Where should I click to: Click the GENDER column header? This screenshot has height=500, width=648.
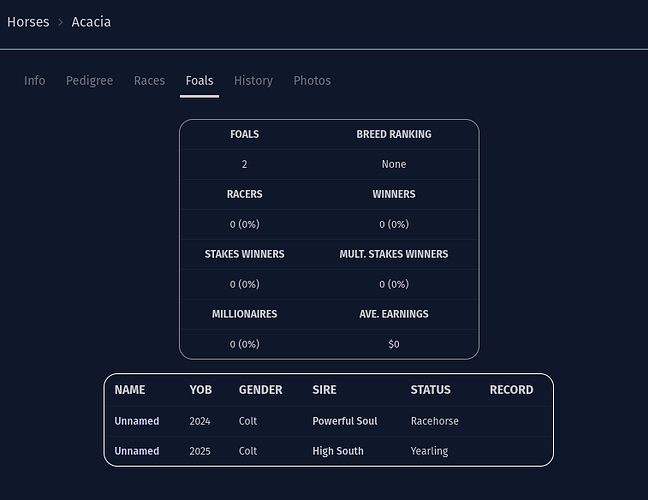tap(260, 390)
